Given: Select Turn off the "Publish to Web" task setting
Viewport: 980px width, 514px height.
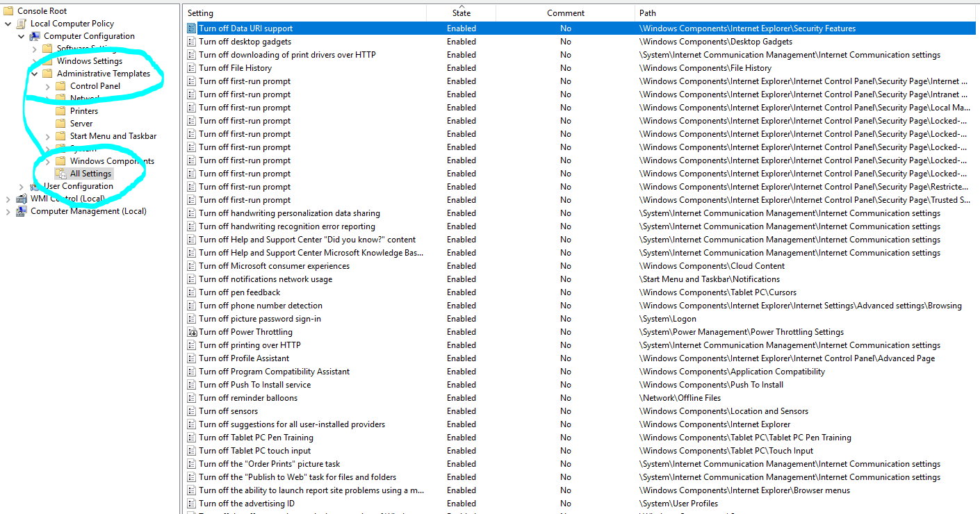Looking at the screenshot, I should (x=297, y=477).
